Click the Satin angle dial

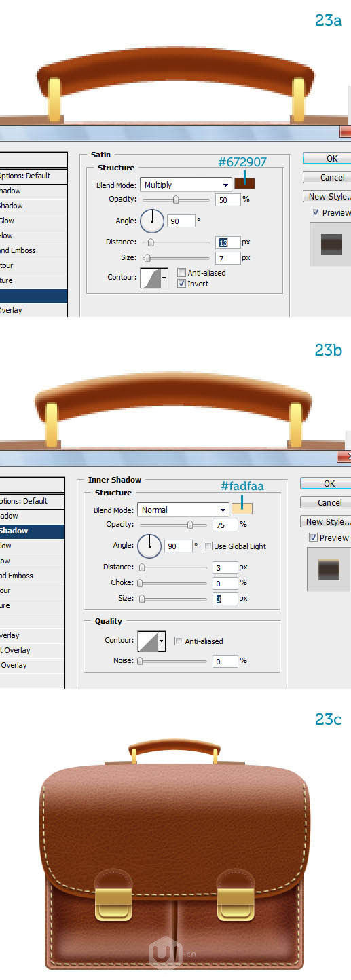(152, 221)
